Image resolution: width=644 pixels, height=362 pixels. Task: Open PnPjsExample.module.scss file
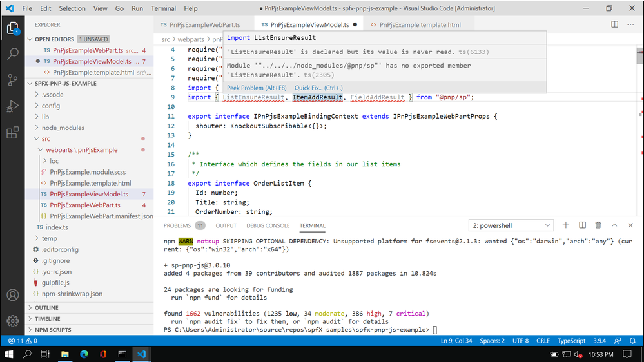point(88,172)
